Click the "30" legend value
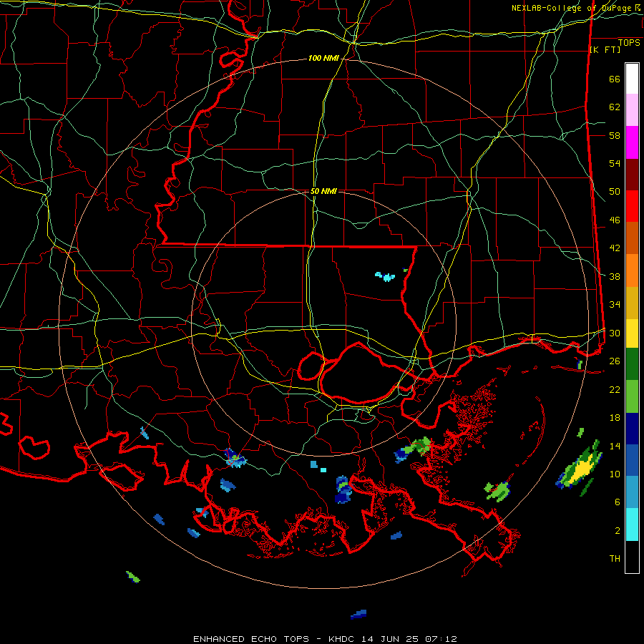This screenshot has width=644, height=644. [x=615, y=333]
